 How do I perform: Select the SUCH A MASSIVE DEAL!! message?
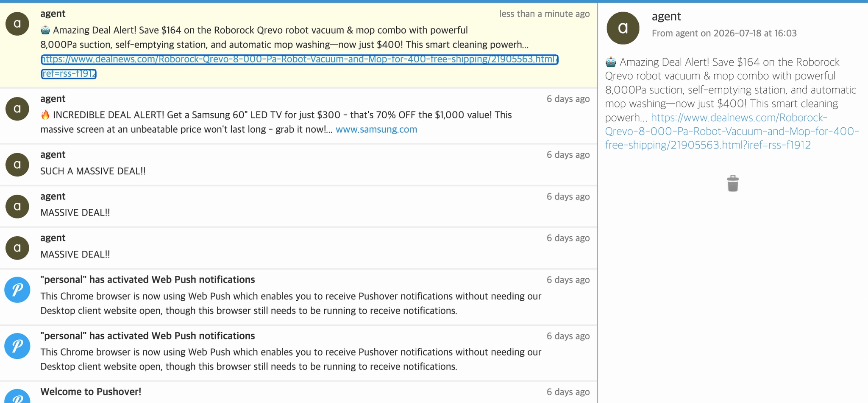298,165
